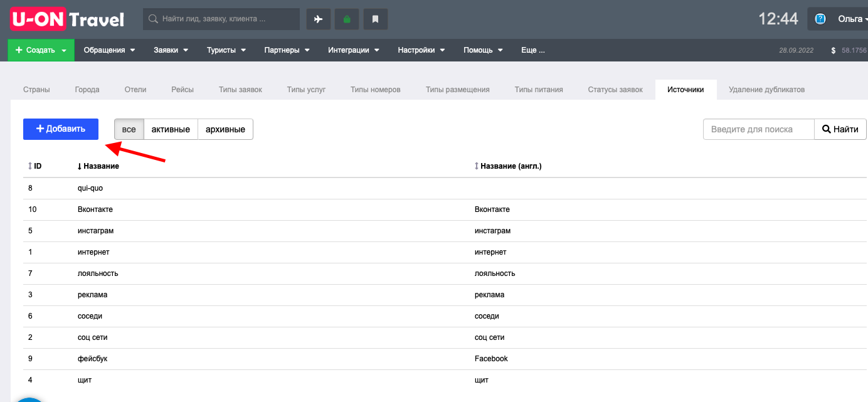
Task: Open the Заявки menu
Action: click(171, 50)
